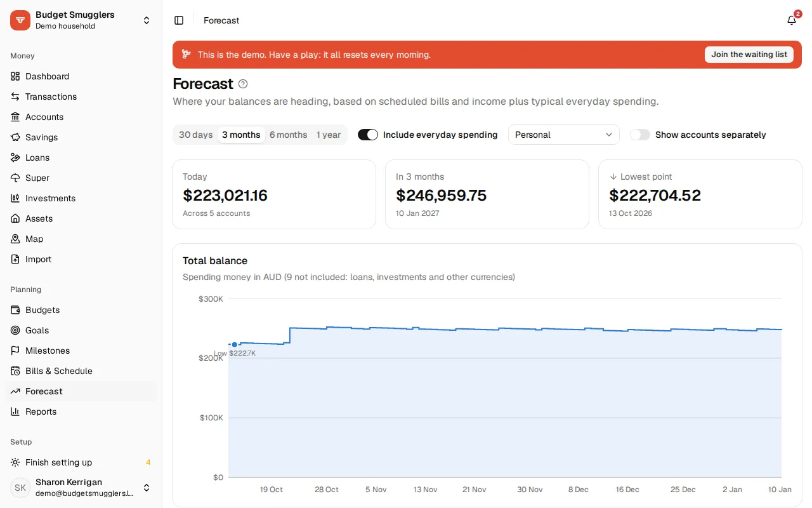Click the Map pin icon

(x=15, y=239)
